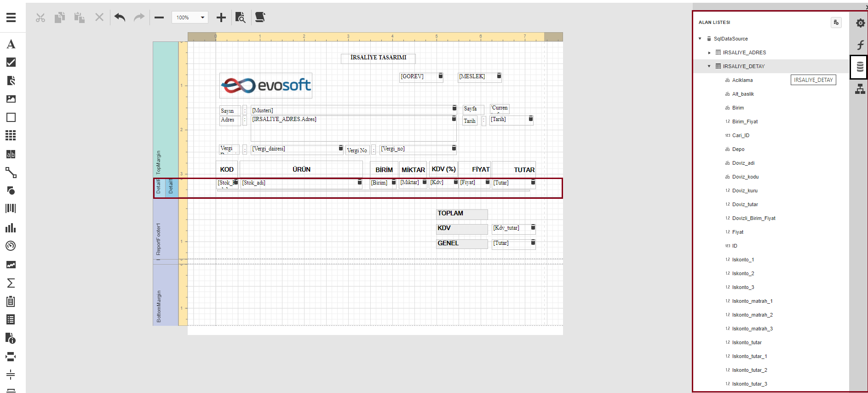Select the Check Box control tool
Screen dimensions: 868x393
click(x=11, y=62)
